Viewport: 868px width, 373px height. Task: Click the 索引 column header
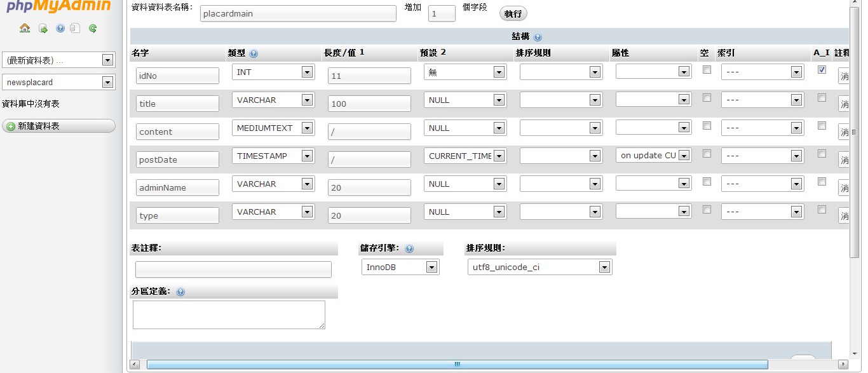726,53
